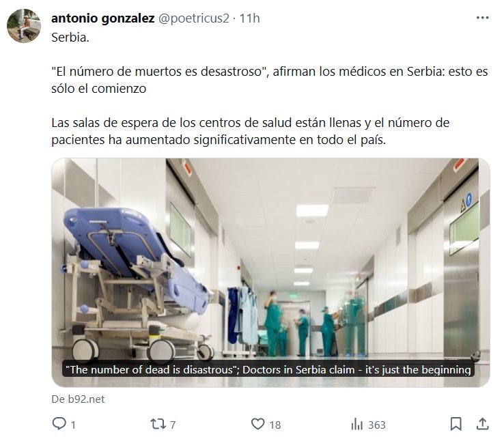The height and width of the screenshot is (441, 504).
Task: Bookmark this post
Action: tap(456, 425)
